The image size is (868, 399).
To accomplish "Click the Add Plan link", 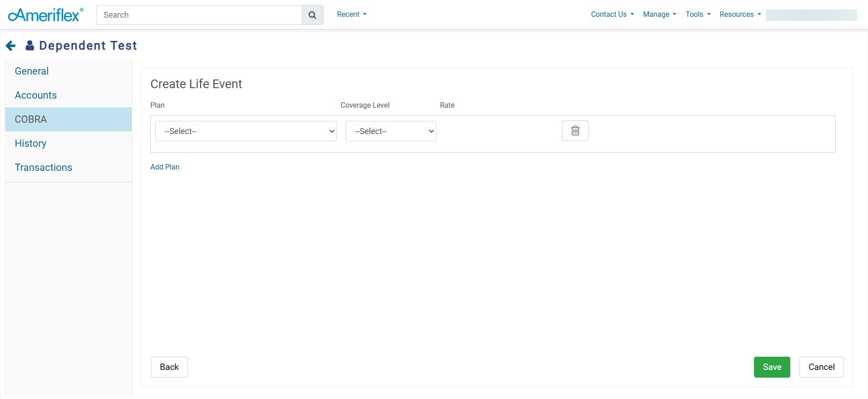I will [x=165, y=167].
